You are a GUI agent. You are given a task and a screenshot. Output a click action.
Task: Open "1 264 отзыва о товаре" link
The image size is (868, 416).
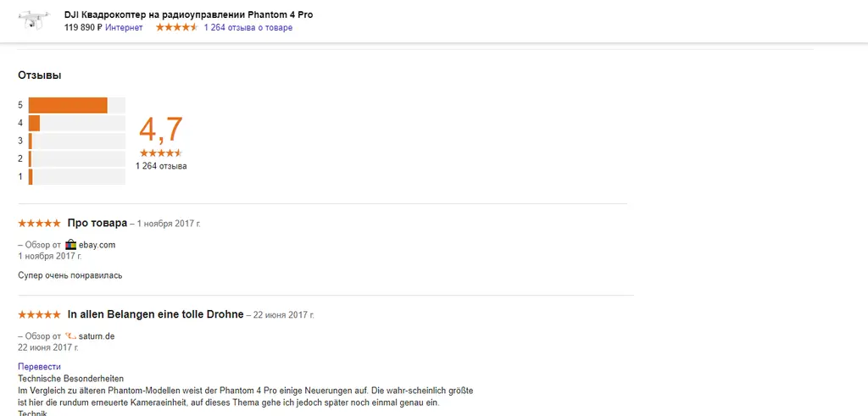click(x=248, y=28)
